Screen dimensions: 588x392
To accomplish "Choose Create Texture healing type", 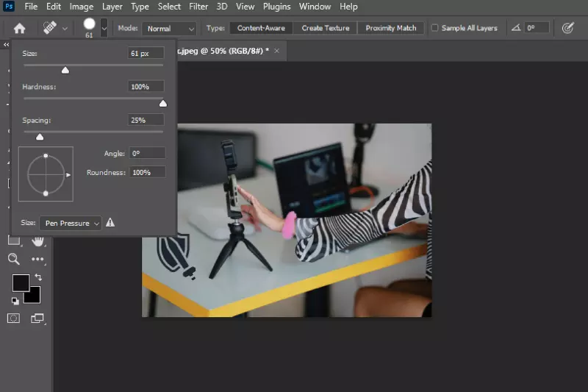I will (325, 28).
